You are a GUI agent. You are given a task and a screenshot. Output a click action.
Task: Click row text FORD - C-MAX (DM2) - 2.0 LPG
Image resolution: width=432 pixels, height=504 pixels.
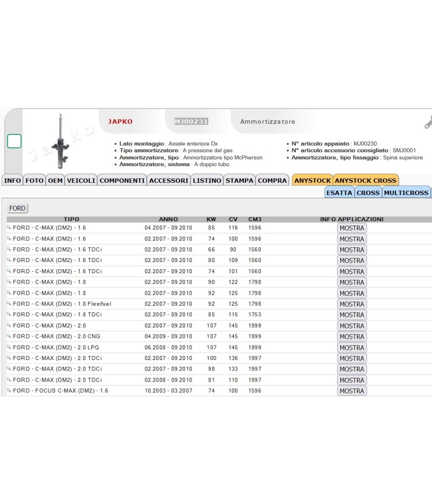click(56, 348)
